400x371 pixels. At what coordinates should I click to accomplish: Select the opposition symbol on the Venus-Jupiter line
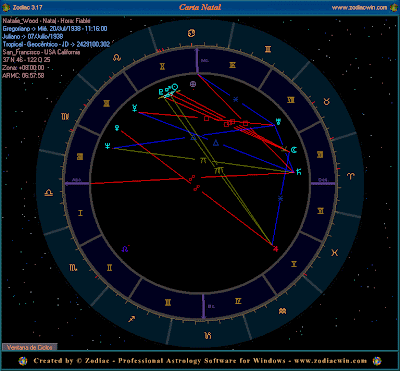197,188
